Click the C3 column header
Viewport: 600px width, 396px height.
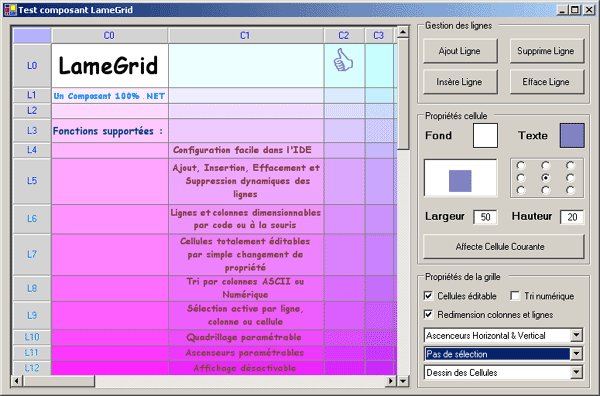(379, 36)
